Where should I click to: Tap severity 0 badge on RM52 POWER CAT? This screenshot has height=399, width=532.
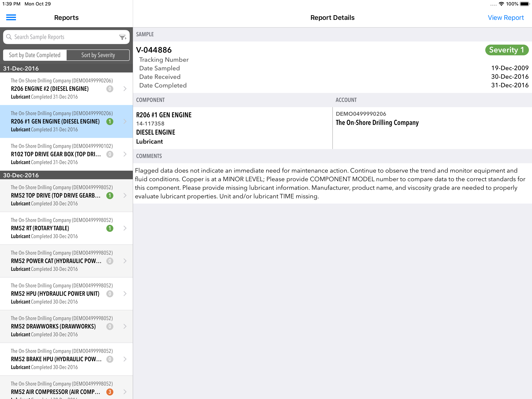110,261
